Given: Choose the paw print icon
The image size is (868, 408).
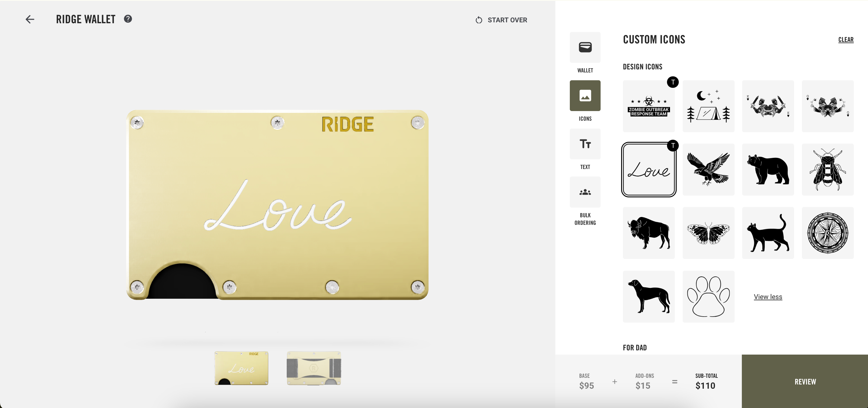Looking at the screenshot, I should 708,296.
